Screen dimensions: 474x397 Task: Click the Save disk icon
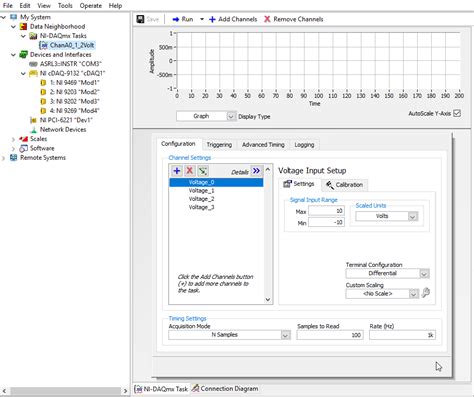pyautogui.click(x=140, y=19)
